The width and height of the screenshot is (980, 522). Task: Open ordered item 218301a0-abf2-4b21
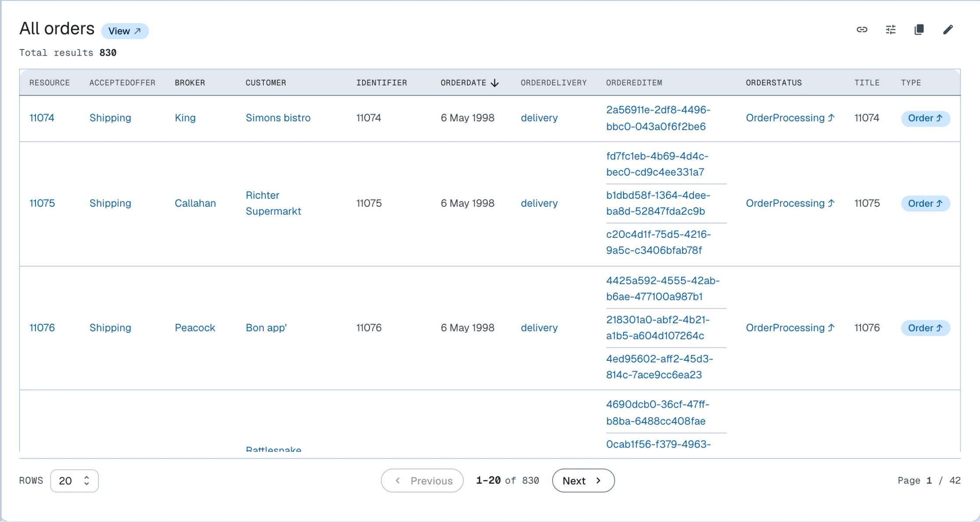pyautogui.click(x=658, y=328)
